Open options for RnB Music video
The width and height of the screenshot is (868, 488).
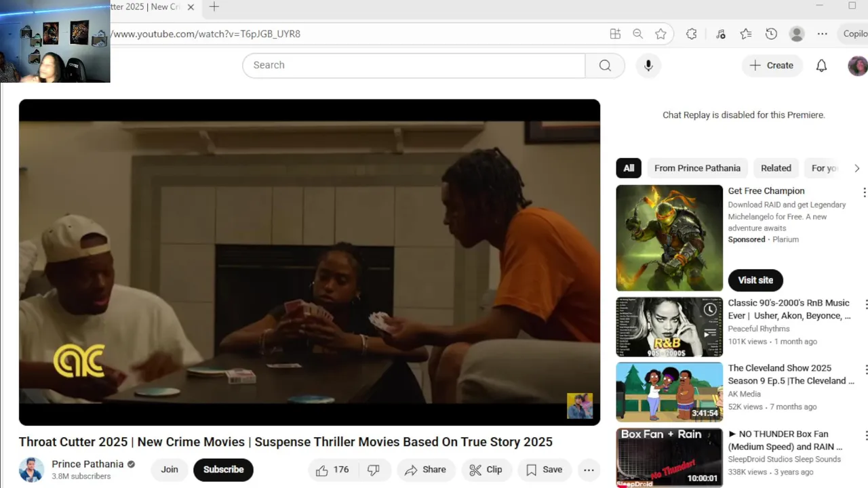pos(865,304)
